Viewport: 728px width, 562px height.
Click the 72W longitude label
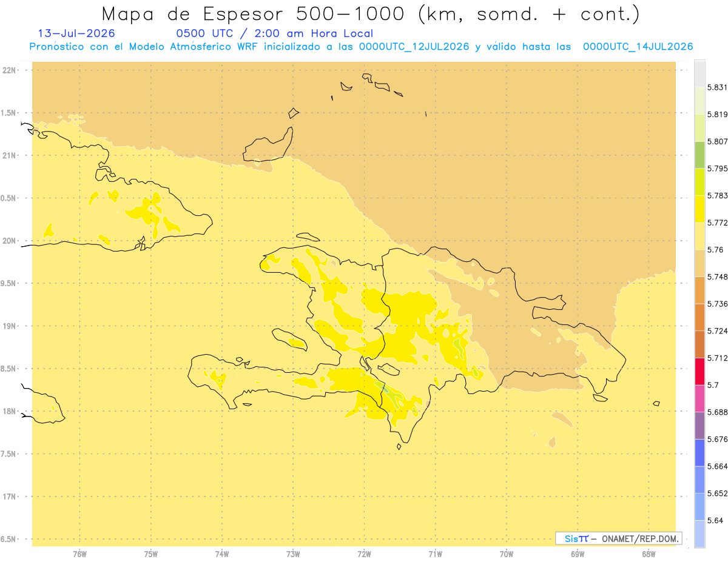pyautogui.click(x=365, y=554)
